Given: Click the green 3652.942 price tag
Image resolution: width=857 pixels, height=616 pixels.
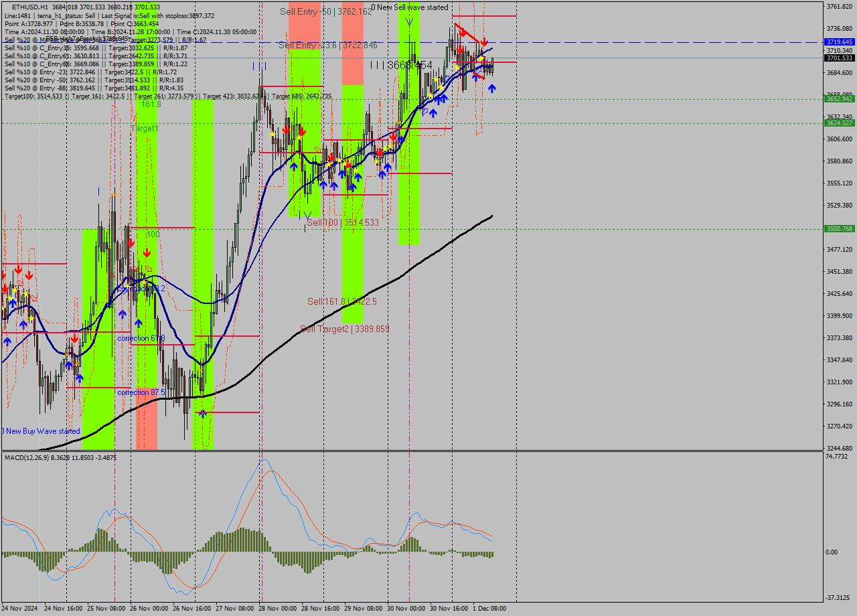Looking at the screenshot, I should pyautogui.click(x=840, y=98).
